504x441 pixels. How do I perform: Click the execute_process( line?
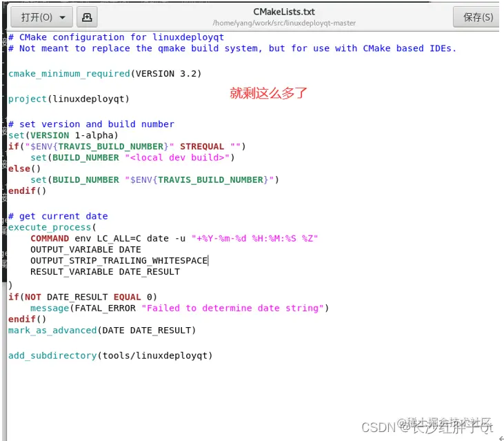52,228
